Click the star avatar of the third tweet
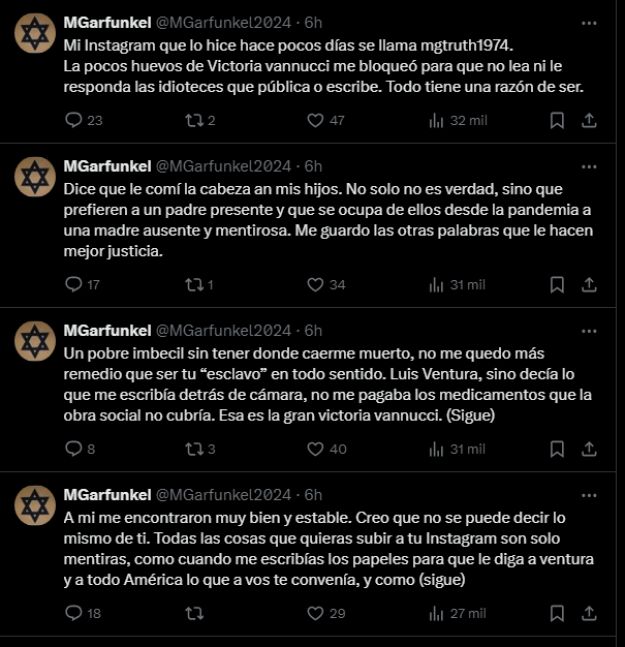The image size is (625, 647). coord(35,341)
